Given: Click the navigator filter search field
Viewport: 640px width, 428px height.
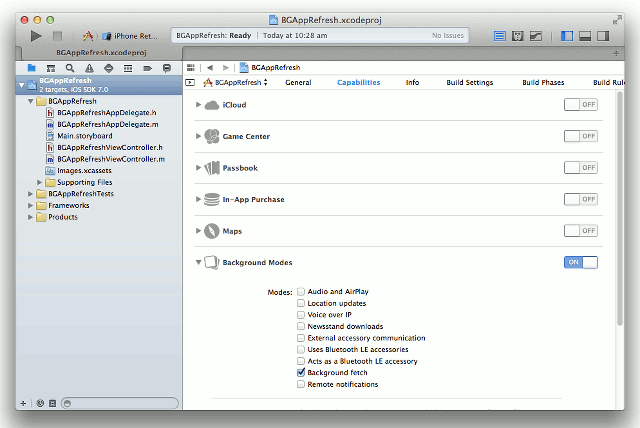Looking at the screenshot, I should point(120,403).
